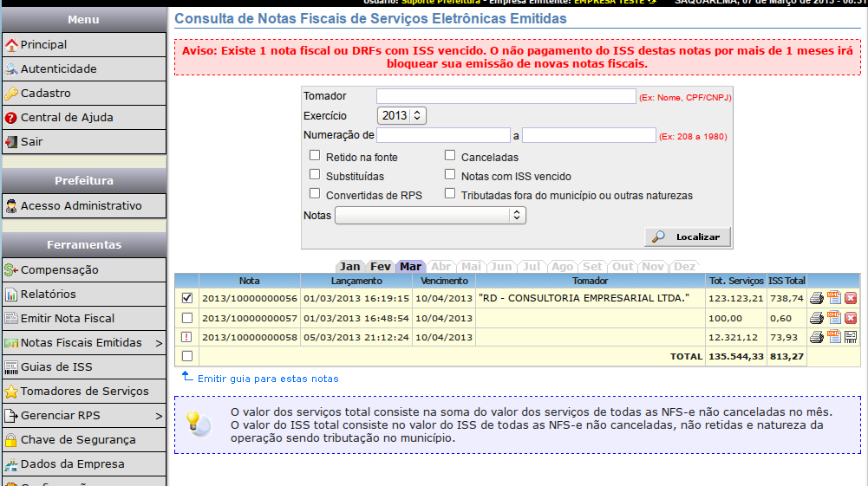The image size is (868, 486).
Task: Print nota 2013/10000000058
Action: [x=817, y=337]
